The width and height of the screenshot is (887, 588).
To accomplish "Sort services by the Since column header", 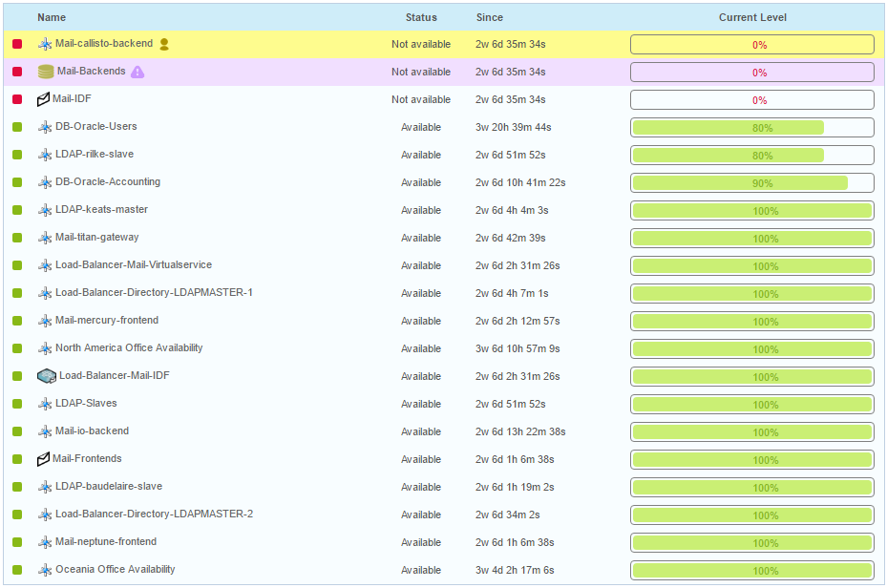I will tap(489, 17).
